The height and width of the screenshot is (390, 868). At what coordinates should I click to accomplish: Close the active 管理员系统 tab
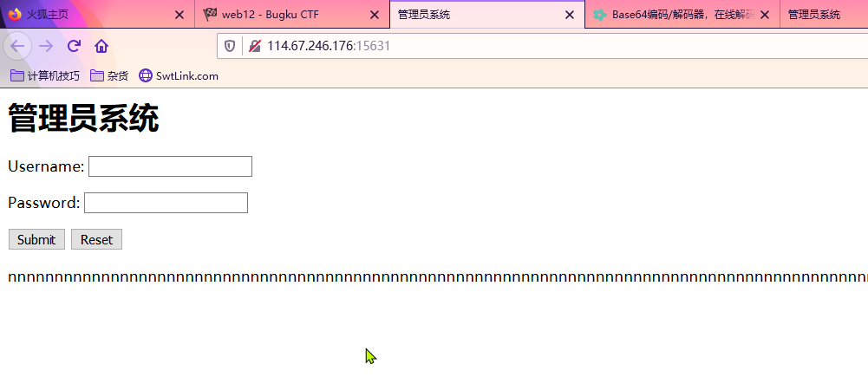click(x=569, y=15)
